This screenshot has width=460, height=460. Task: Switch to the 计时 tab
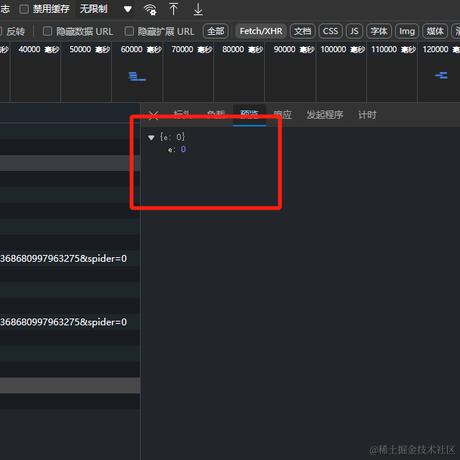[x=367, y=115]
